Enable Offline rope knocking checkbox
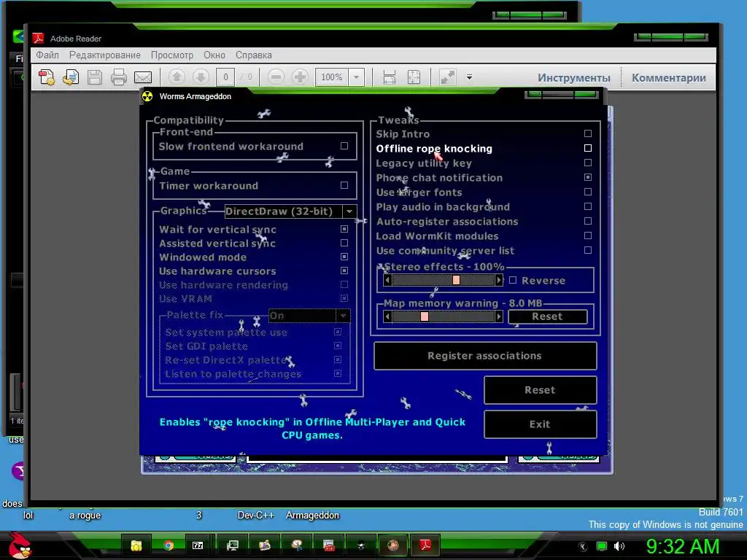747x560 pixels. click(588, 148)
